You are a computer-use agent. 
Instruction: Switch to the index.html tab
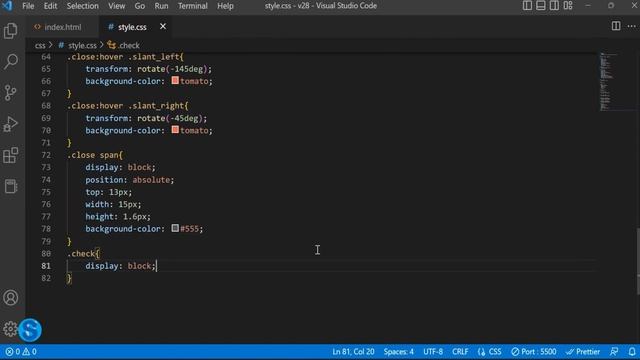tap(62, 27)
